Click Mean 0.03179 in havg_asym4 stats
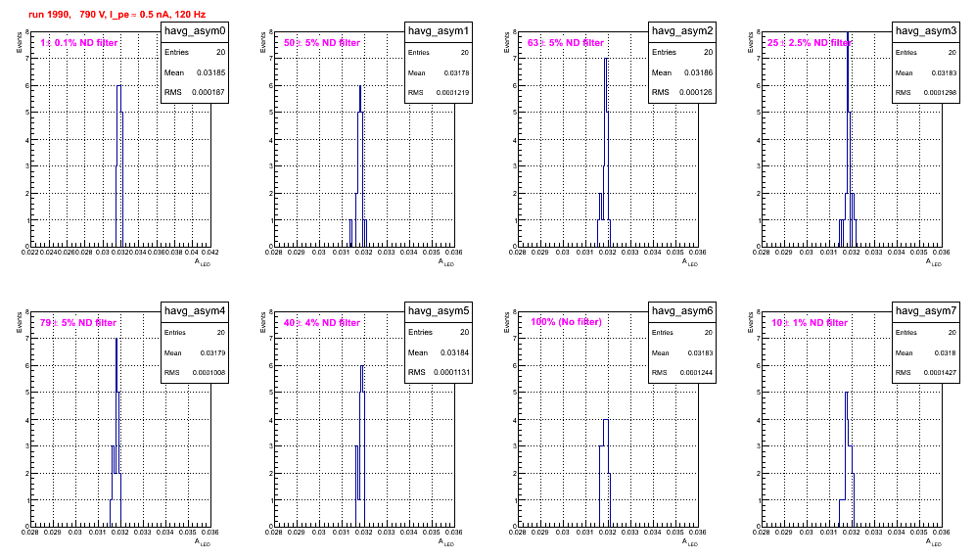 pos(195,352)
